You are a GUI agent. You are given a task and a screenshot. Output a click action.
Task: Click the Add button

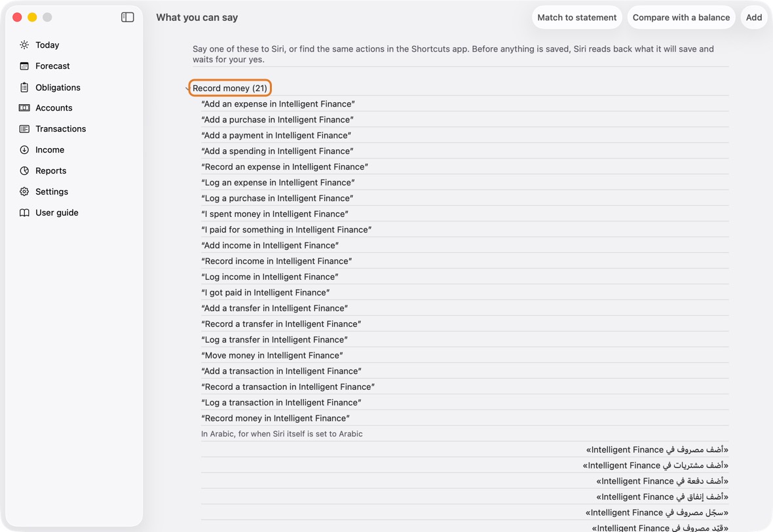pos(754,17)
